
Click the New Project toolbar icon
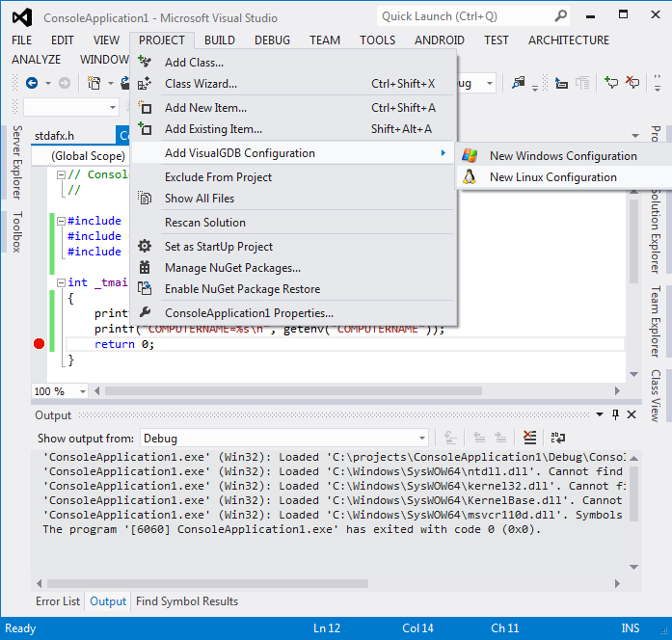point(94,83)
